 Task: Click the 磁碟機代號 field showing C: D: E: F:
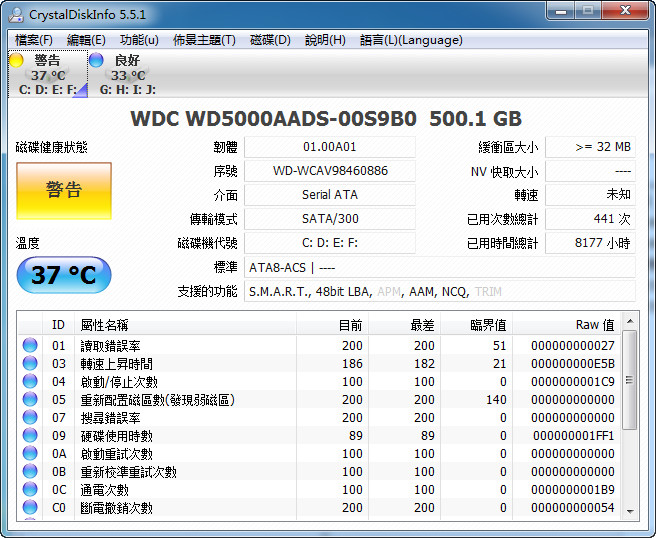(330, 243)
